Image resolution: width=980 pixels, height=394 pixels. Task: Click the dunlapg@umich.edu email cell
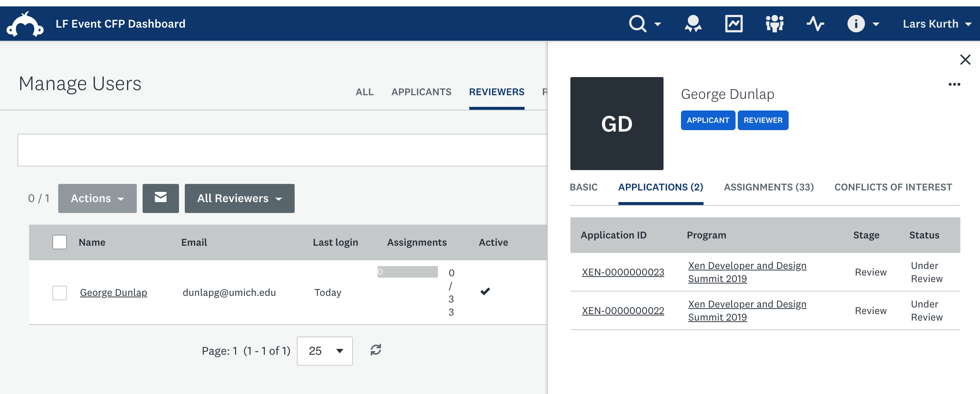229,293
